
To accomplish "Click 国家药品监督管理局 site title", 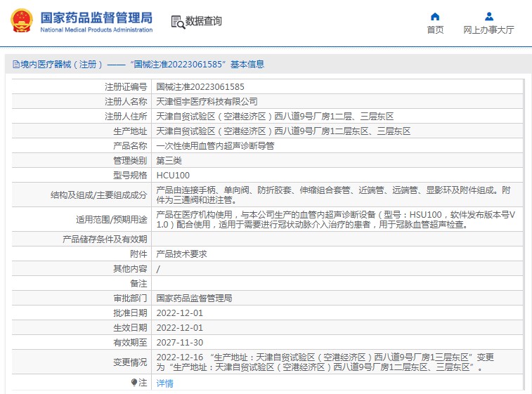I will pos(96,18).
